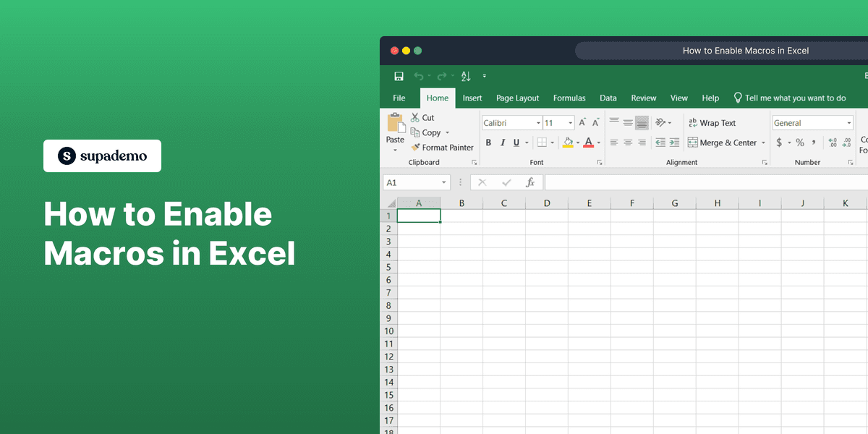Switch to the Formulas ribbon tab
The width and height of the screenshot is (868, 434).
click(x=569, y=98)
